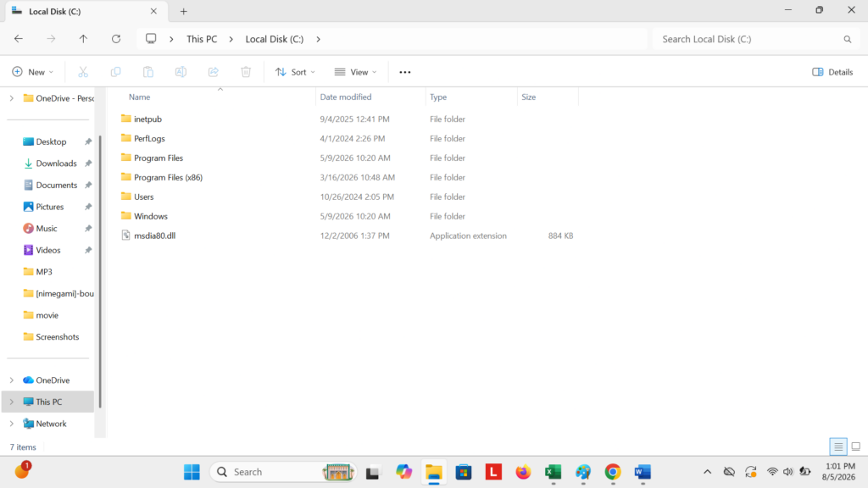Click the Local Disk (C:) breadcrumb
868x488 pixels.
pos(275,39)
